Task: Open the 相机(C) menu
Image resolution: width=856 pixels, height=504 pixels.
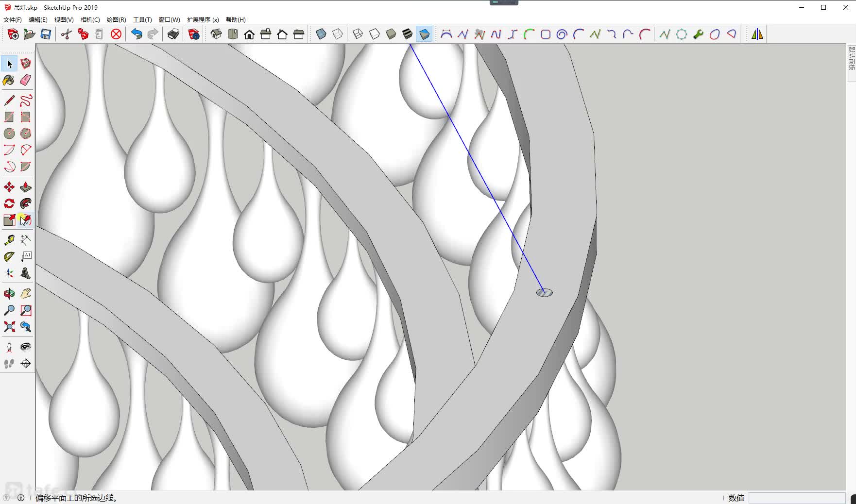Action: (90, 20)
